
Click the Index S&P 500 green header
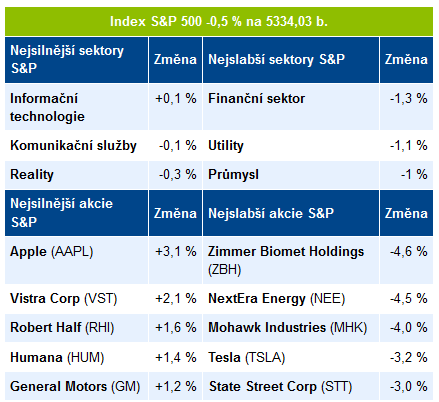tap(219, 22)
